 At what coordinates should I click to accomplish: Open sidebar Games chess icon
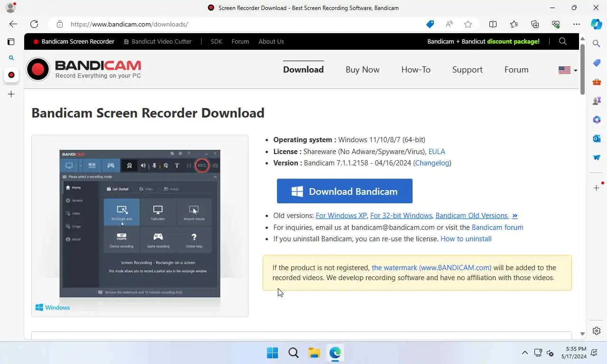[x=597, y=100]
